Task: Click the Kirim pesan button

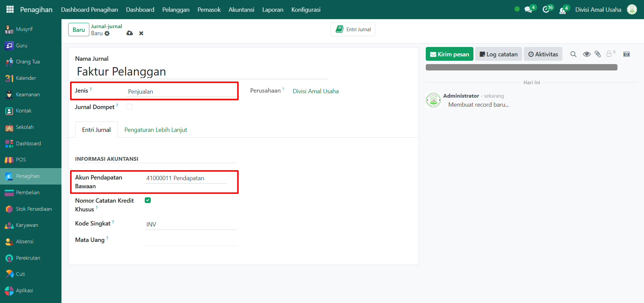Action: click(449, 54)
